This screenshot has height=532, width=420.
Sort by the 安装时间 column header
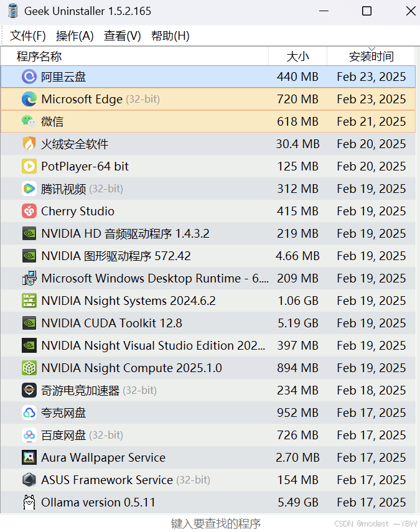coord(371,57)
